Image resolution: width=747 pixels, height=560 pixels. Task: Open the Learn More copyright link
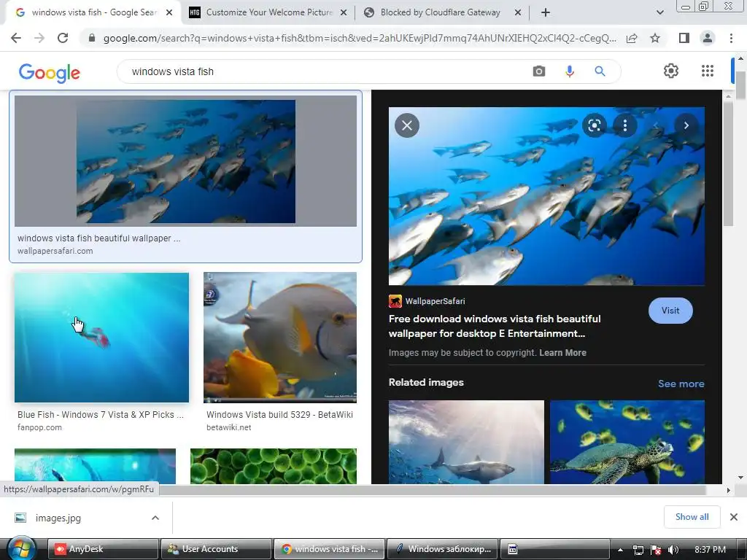pyautogui.click(x=562, y=353)
